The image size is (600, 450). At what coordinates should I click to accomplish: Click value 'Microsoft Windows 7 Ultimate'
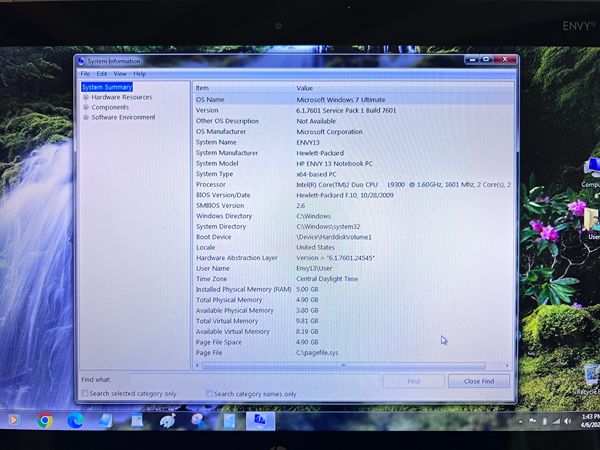(341, 99)
